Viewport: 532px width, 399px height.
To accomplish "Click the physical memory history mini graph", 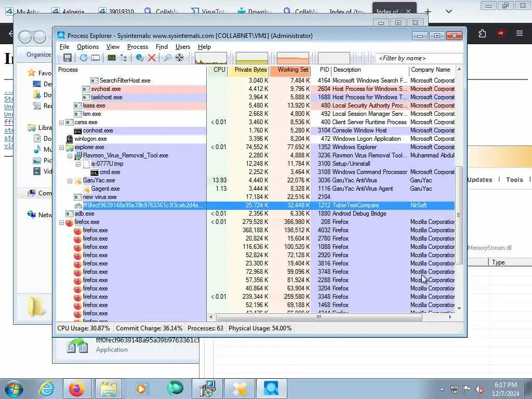I will coord(293,58).
